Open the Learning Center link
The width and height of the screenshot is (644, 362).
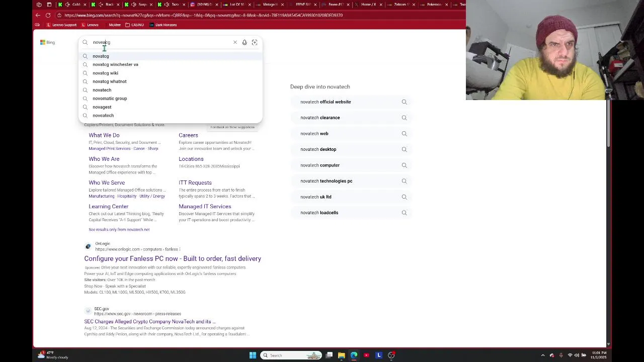(109, 207)
